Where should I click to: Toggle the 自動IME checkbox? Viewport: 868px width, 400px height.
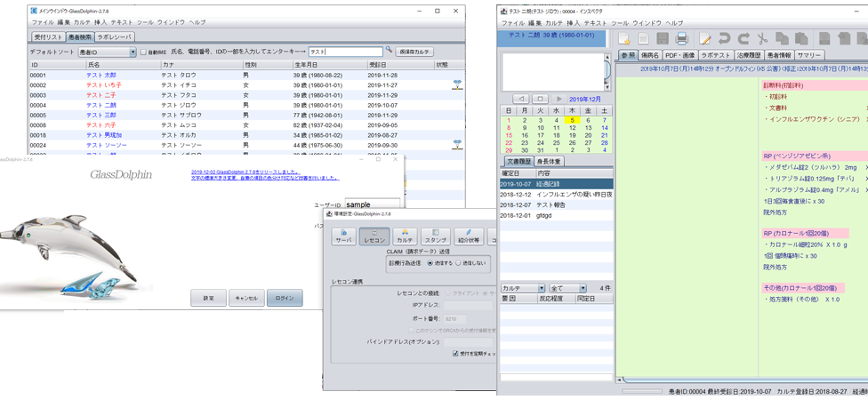point(143,52)
